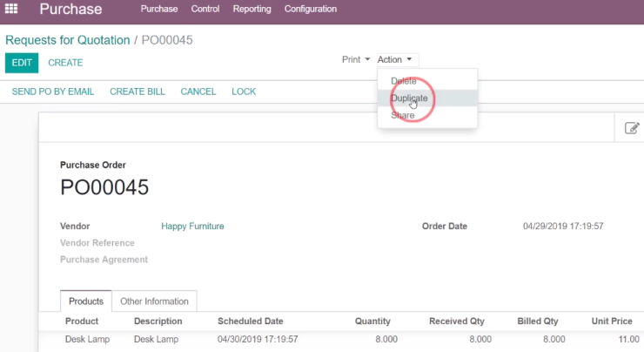
Task: Collapse the Action dropdown
Action: 395,59
